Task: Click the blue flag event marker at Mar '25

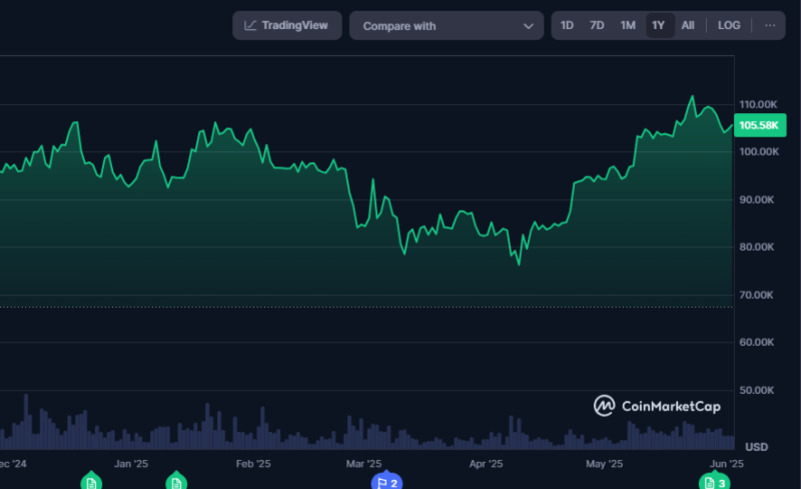Action: (x=386, y=483)
